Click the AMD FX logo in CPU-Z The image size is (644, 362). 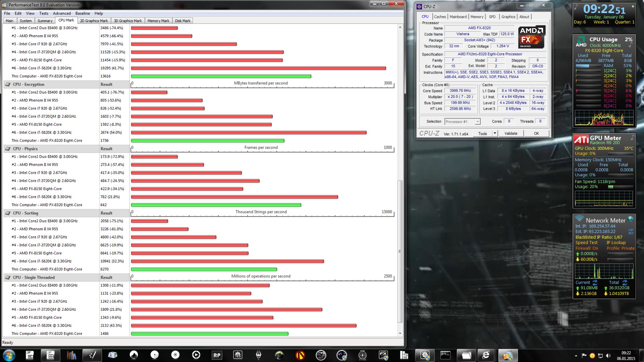pos(532,37)
